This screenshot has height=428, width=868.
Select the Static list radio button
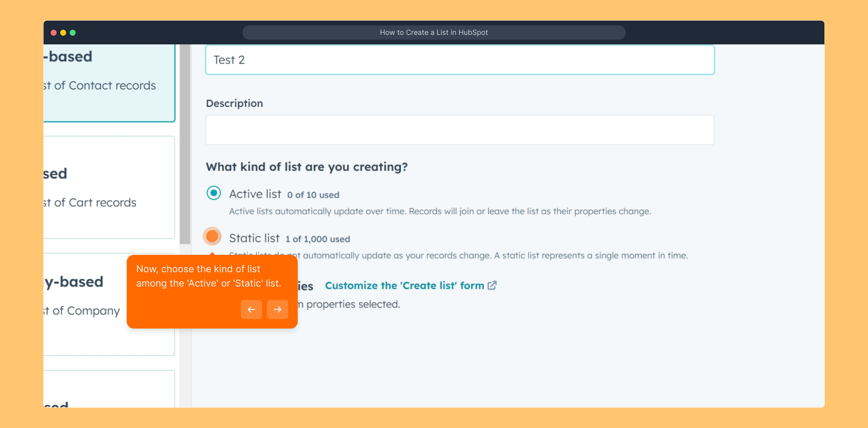pos(213,237)
